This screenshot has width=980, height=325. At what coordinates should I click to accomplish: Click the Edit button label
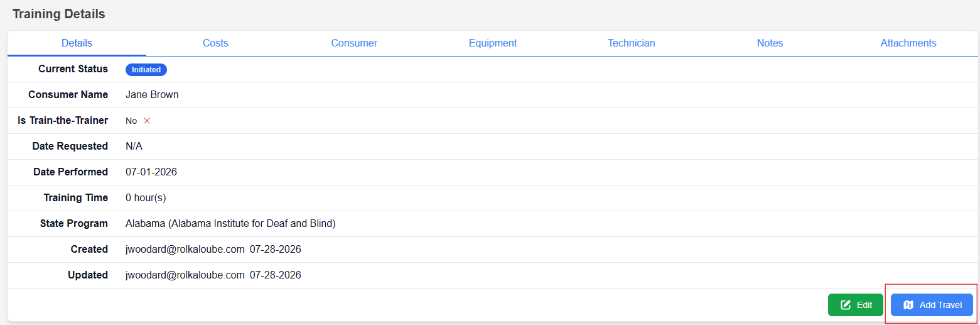(x=864, y=305)
